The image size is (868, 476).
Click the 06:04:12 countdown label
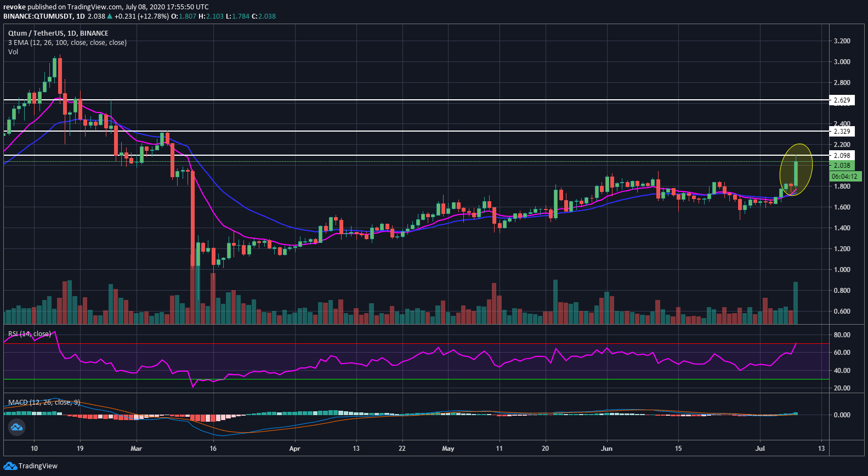click(x=845, y=177)
